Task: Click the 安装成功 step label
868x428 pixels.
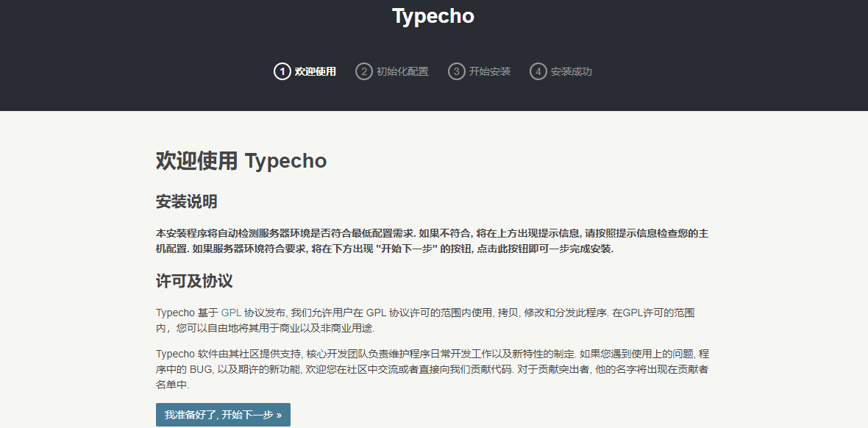Action: click(572, 71)
